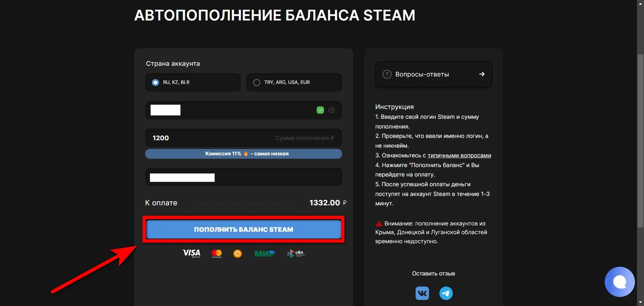Click the СБП payment logo
The height and width of the screenshot is (306, 644).
[x=296, y=254]
